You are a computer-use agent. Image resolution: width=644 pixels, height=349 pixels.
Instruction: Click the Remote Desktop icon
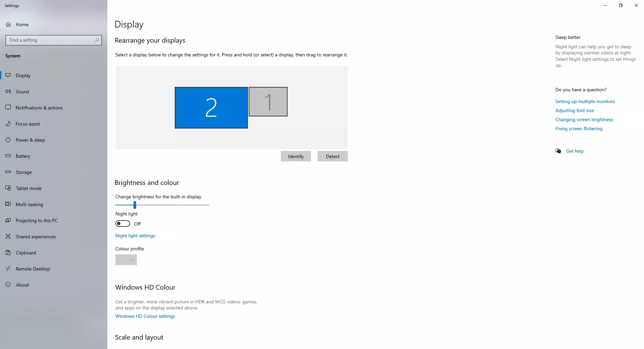coord(8,269)
